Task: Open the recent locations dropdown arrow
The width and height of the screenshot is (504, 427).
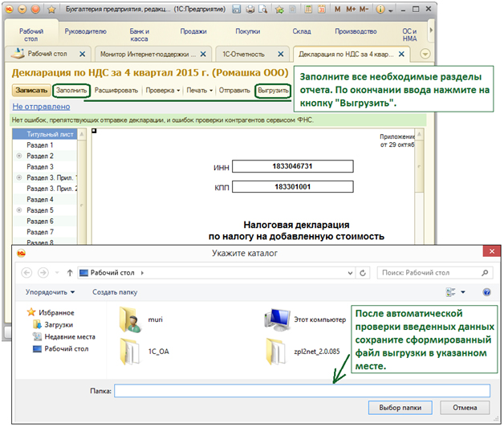Action: (57, 273)
